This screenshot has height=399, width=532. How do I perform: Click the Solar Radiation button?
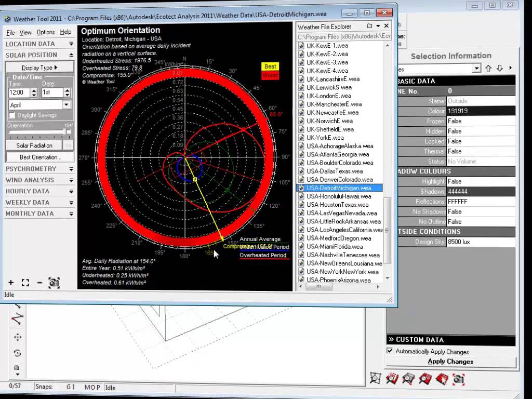click(x=34, y=145)
